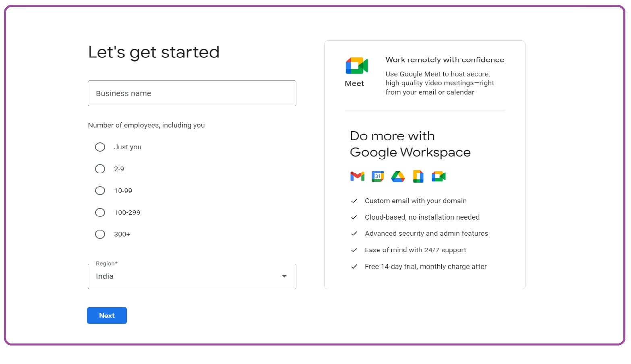This screenshot has width=631, height=364.
Task: Click Number of employees, including you label
Action: point(146,125)
